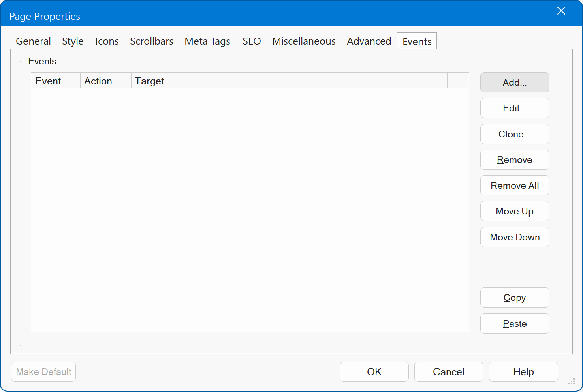Click the Add... button
The width and height of the screenshot is (583, 392).
[x=514, y=83]
